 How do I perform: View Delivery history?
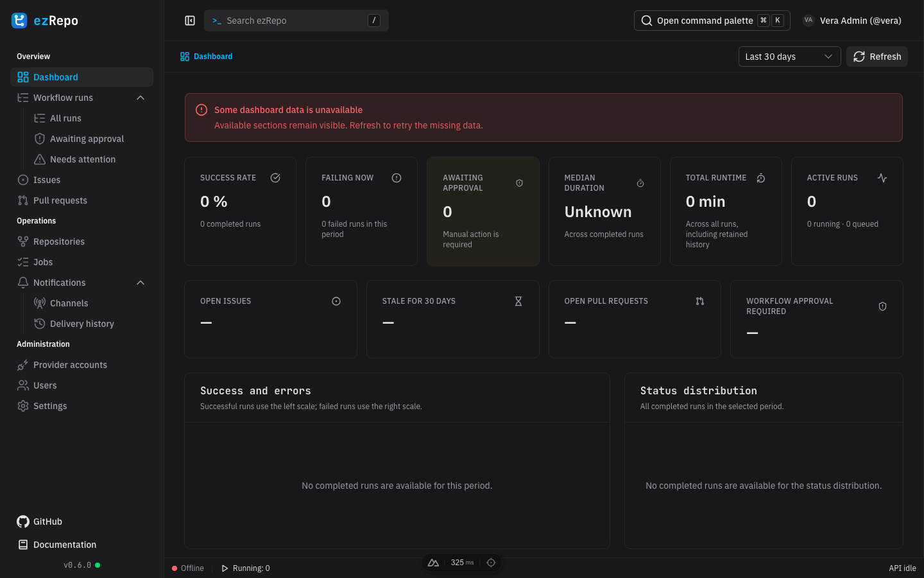pos(90,324)
